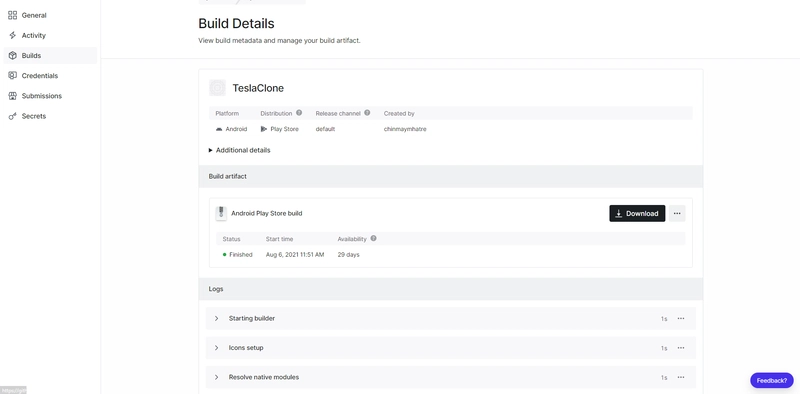Viewport: 800px width, 394px height.
Task: Click the Play Store distribution text
Action: (x=285, y=129)
